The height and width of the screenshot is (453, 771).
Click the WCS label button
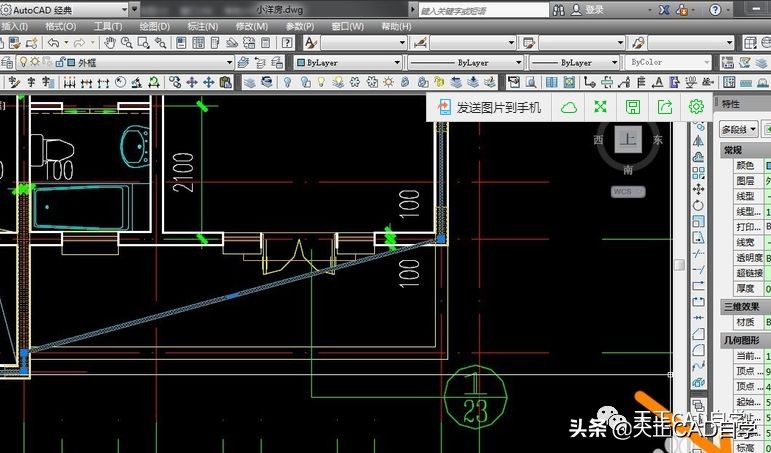tap(628, 192)
